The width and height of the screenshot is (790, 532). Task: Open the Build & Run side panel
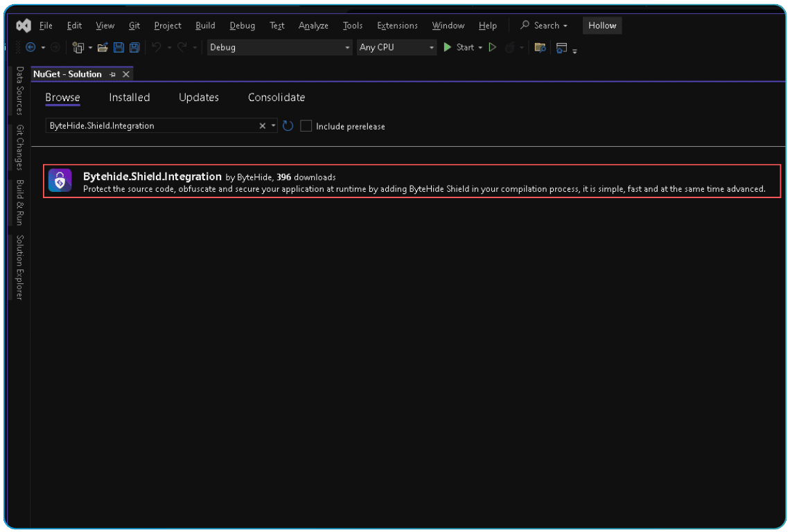click(20, 202)
